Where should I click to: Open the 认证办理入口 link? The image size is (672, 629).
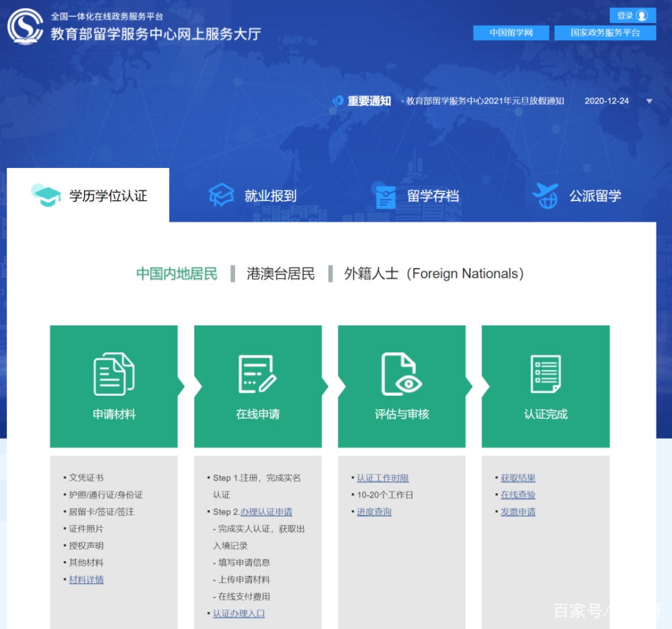coord(239,614)
